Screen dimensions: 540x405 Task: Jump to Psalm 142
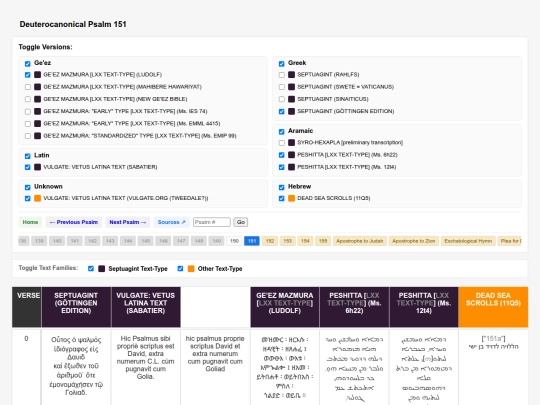[92, 241]
